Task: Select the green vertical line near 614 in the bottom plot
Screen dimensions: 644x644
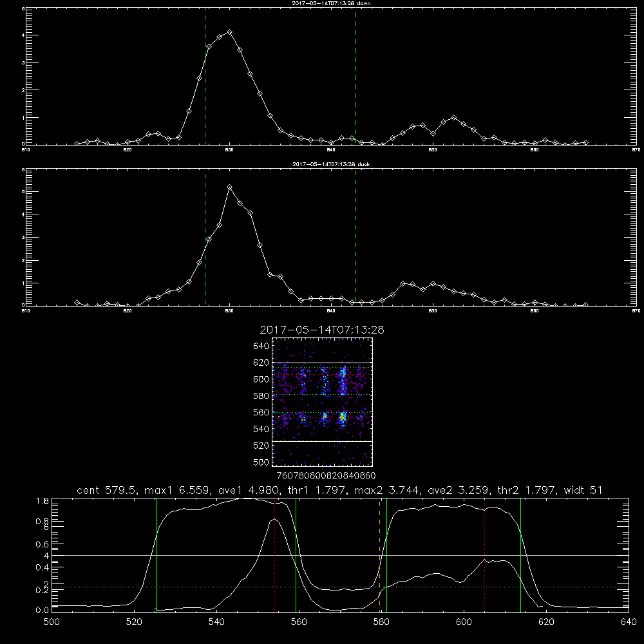Action: (520, 555)
